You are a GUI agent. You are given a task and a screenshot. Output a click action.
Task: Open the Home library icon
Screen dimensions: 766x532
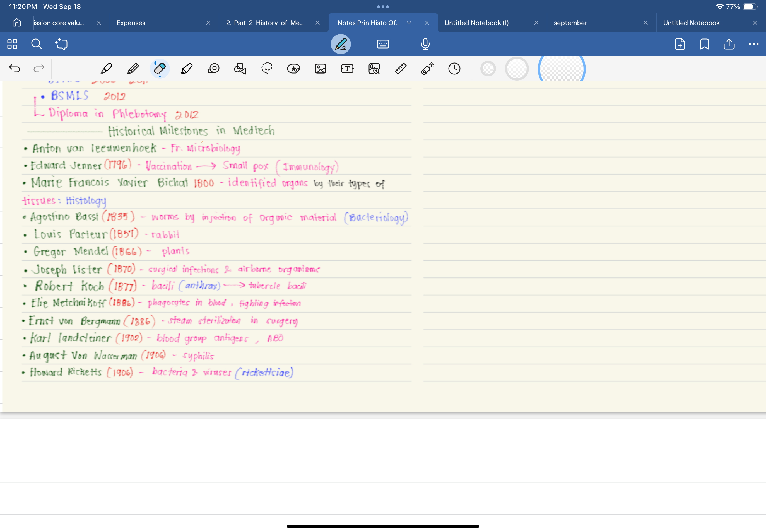click(x=17, y=23)
